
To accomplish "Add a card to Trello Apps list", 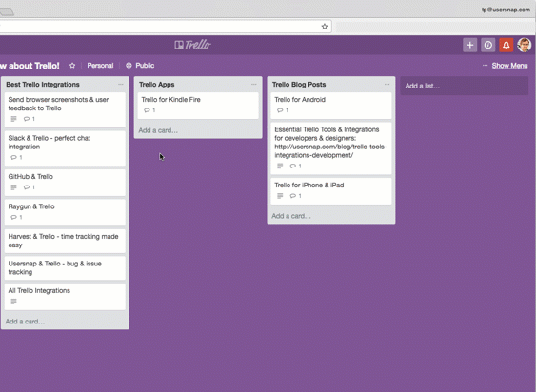I will click(158, 130).
